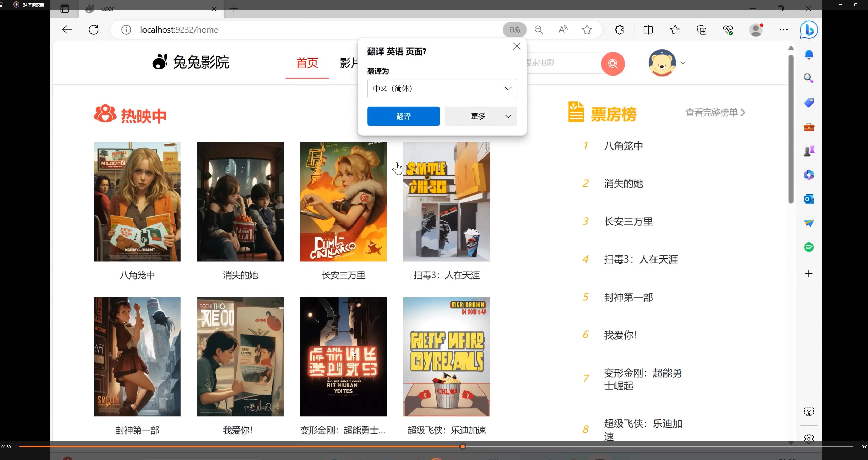This screenshot has width=868, height=460.
Task: Click the 兔兔影院 logo
Action: click(x=191, y=62)
